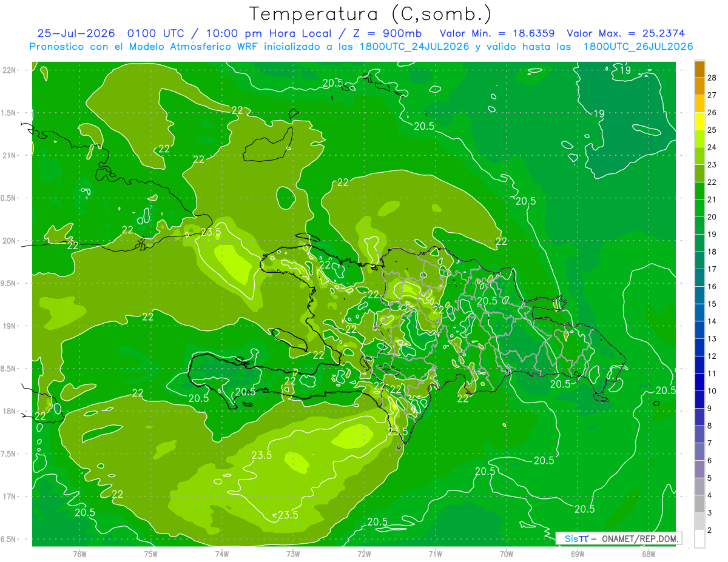Select the '1800UTC_26JUL2026' valid-until text
The height and width of the screenshot is (562, 728).
[638, 47]
